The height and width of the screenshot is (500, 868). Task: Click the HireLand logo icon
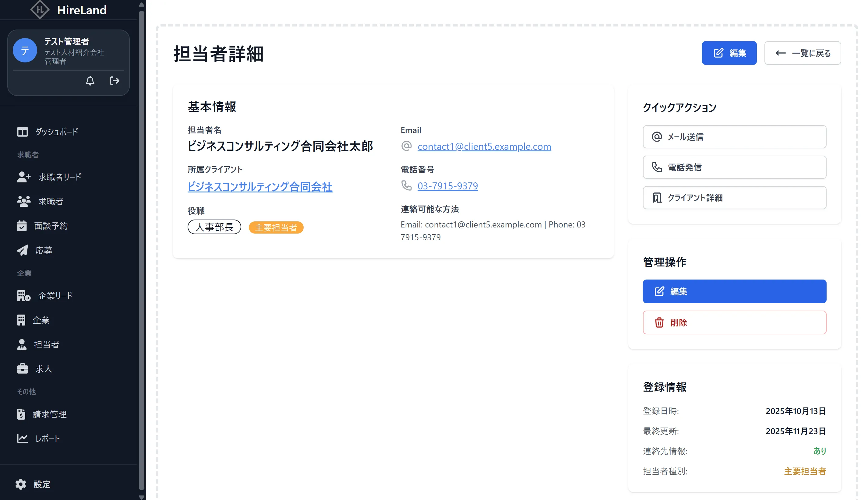pyautogui.click(x=40, y=10)
